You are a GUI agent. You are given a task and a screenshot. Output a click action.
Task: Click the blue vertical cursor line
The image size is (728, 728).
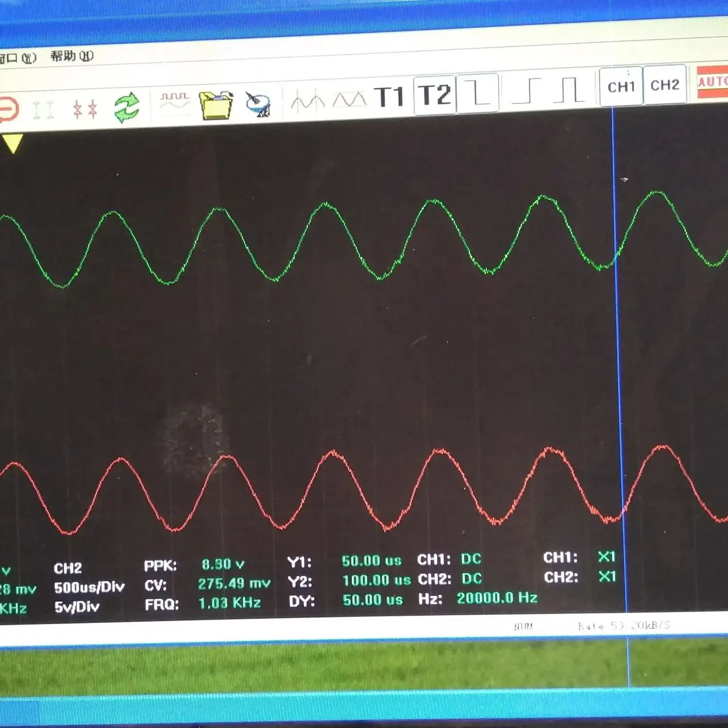[618, 340]
